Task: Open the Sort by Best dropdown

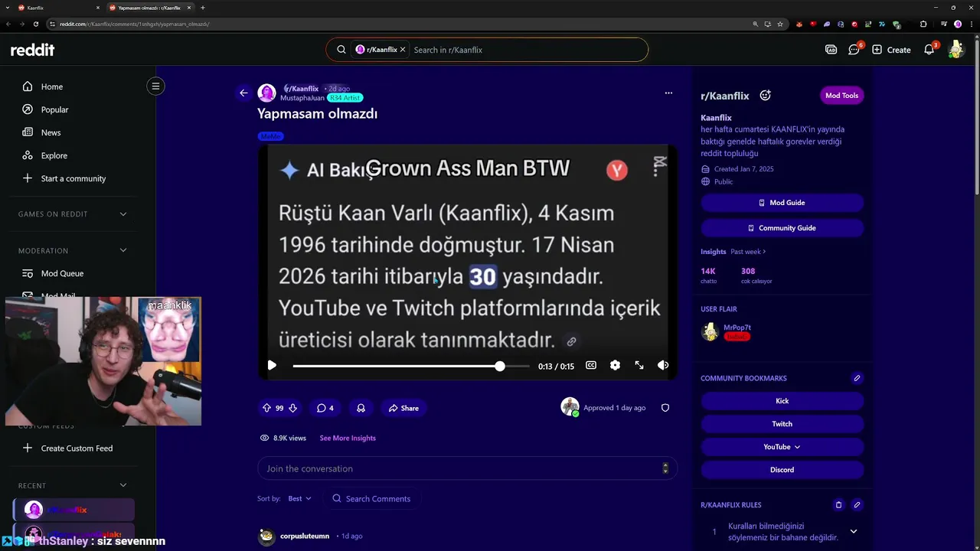Action: pos(299,498)
